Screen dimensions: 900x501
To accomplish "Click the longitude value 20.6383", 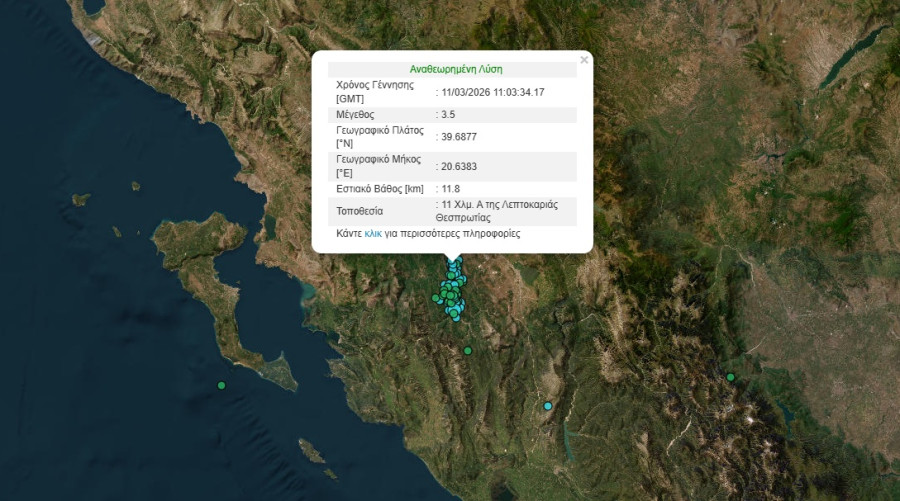I will pyautogui.click(x=458, y=166).
